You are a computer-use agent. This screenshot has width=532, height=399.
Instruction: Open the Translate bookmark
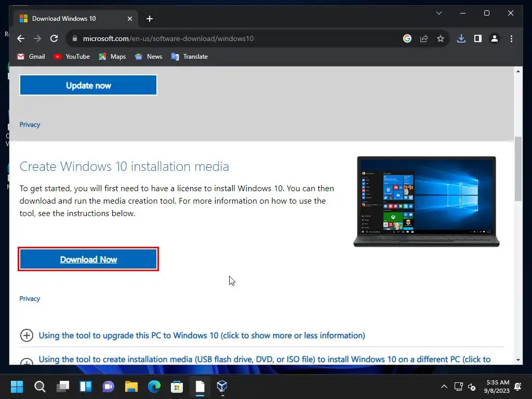(190, 57)
